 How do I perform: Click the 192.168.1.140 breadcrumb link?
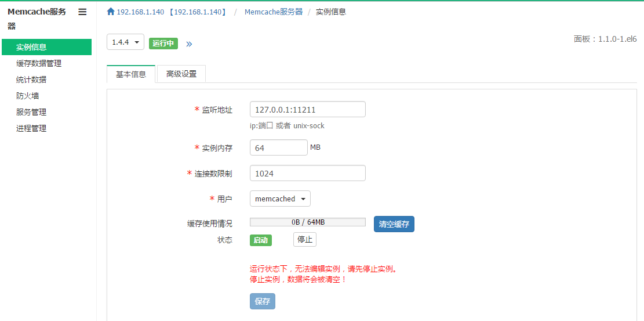(172, 12)
